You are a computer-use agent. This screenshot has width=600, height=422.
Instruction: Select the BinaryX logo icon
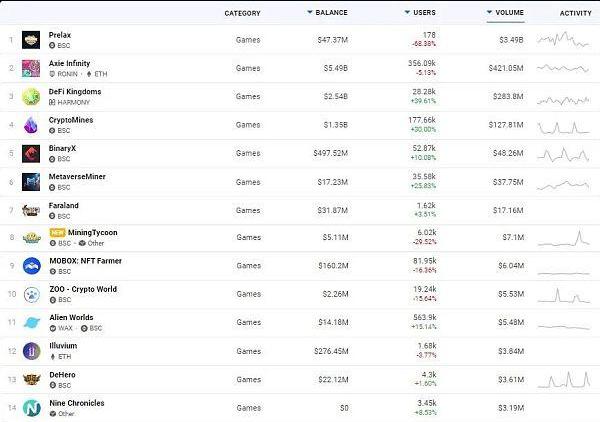coord(31,153)
